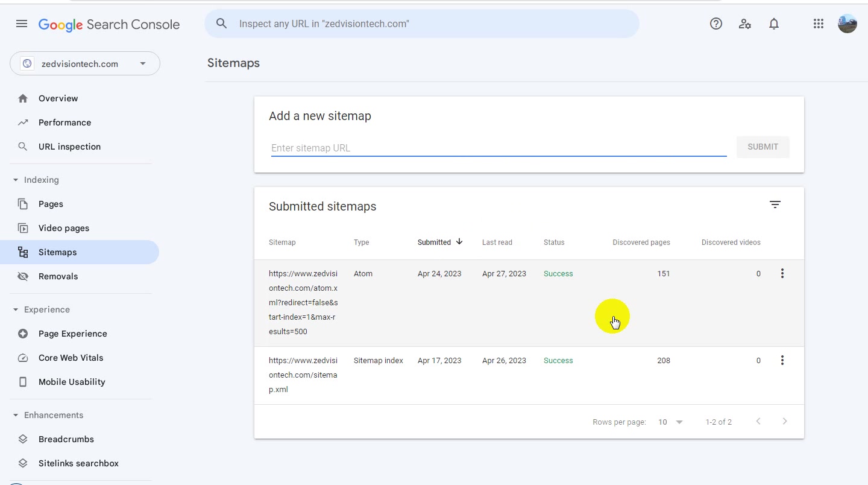Focus the Enter sitemap URL field
The height and width of the screenshot is (485, 868).
pyautogui.click(x=498, y=148)
